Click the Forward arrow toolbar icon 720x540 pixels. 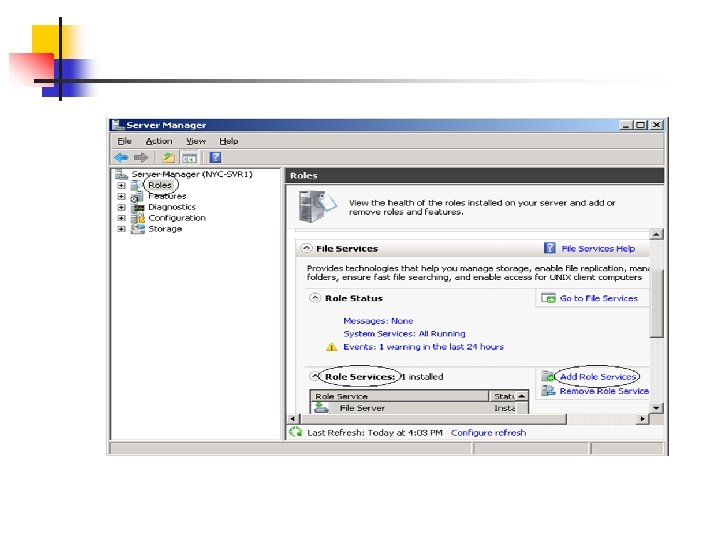tap(141, 158)
